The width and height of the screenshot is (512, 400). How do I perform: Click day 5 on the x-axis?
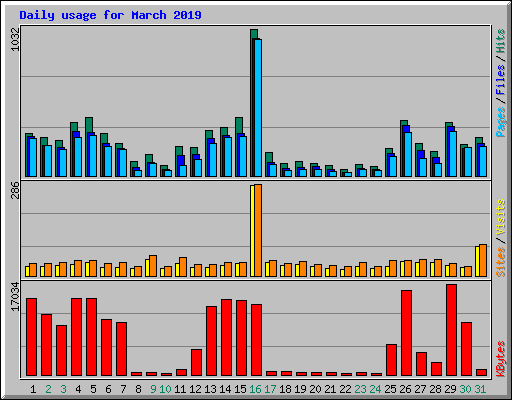[x=93, y=389]
